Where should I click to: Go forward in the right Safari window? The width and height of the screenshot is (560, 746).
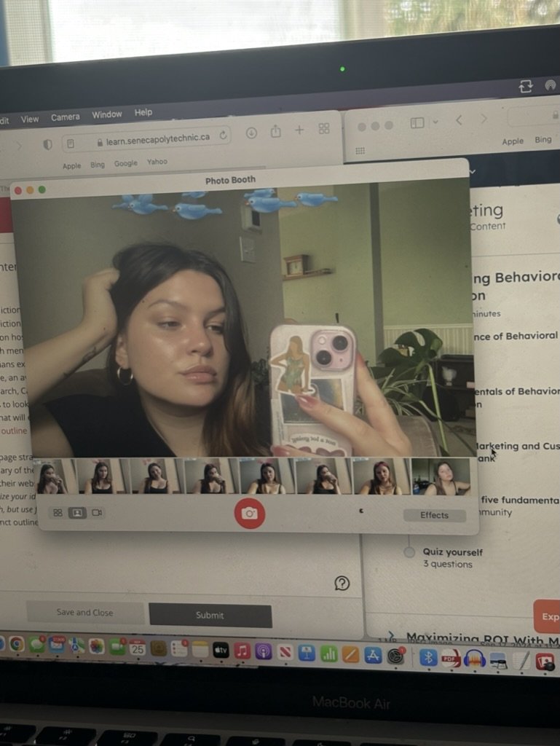click(484, 119)
